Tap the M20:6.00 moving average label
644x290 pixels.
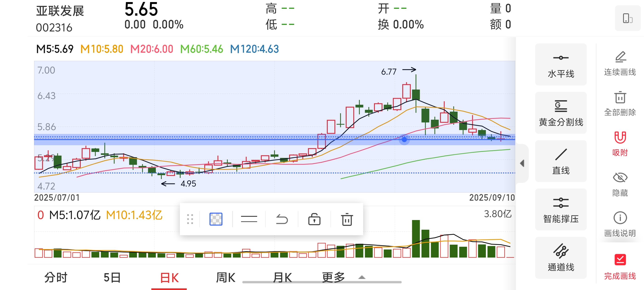point(152,49)
